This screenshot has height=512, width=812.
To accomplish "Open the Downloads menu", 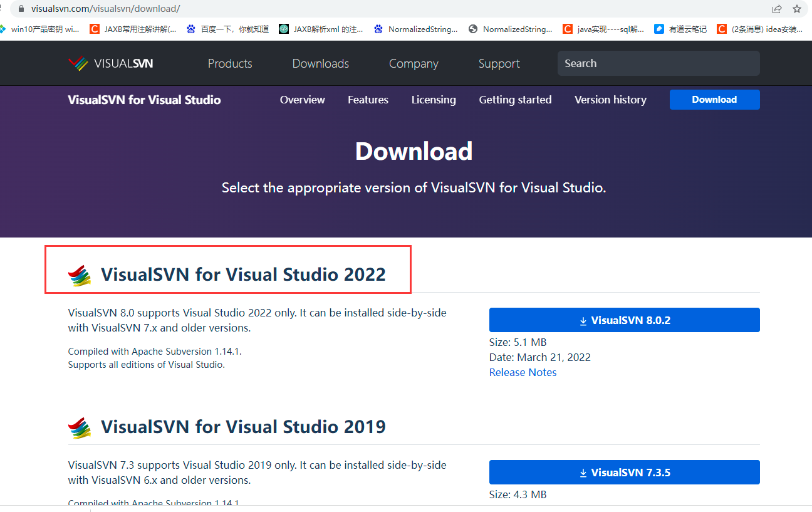I will [321, 63].
